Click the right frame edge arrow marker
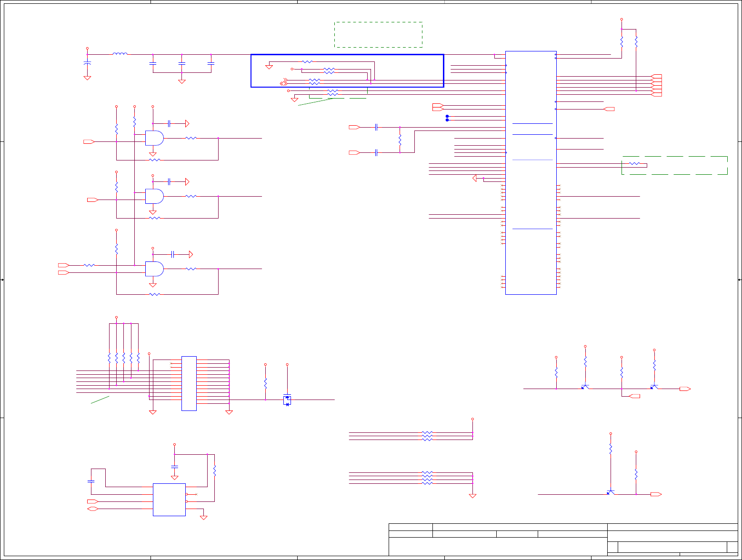 [x=740, y=280]
